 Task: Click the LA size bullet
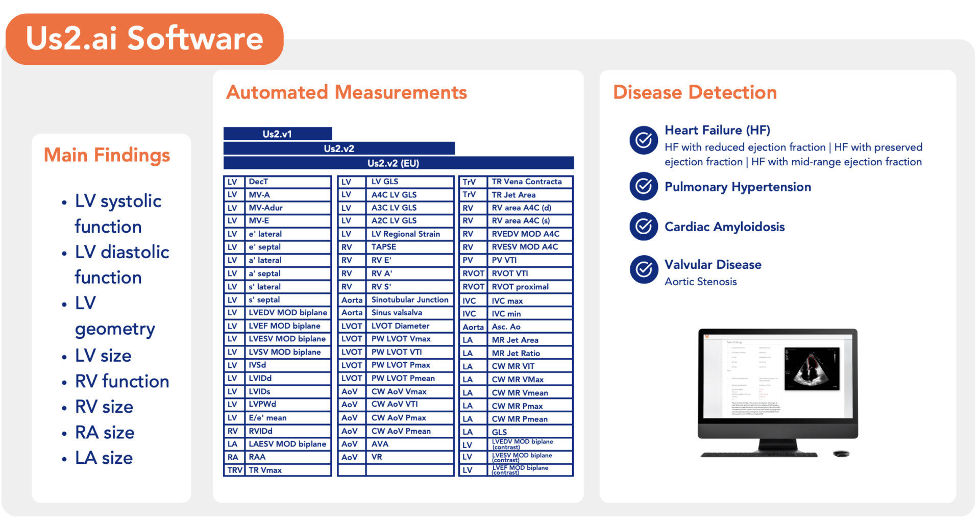click(104, 458)
